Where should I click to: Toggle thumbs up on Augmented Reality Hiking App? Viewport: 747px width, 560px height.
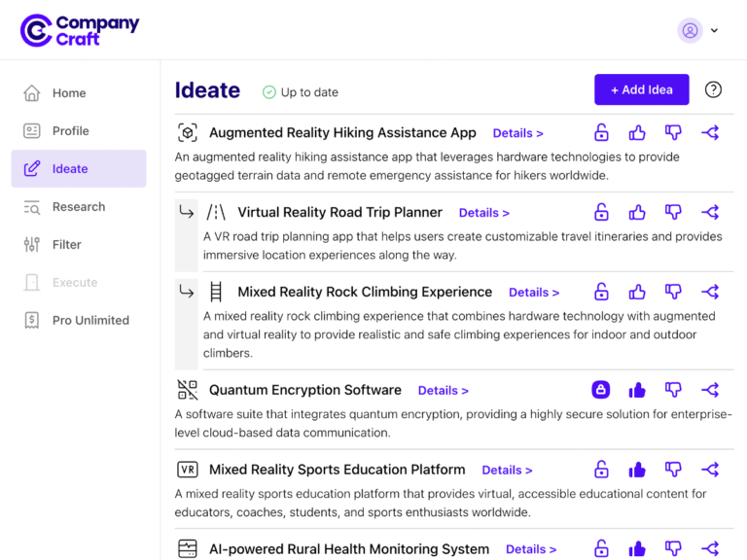[637, 133]
